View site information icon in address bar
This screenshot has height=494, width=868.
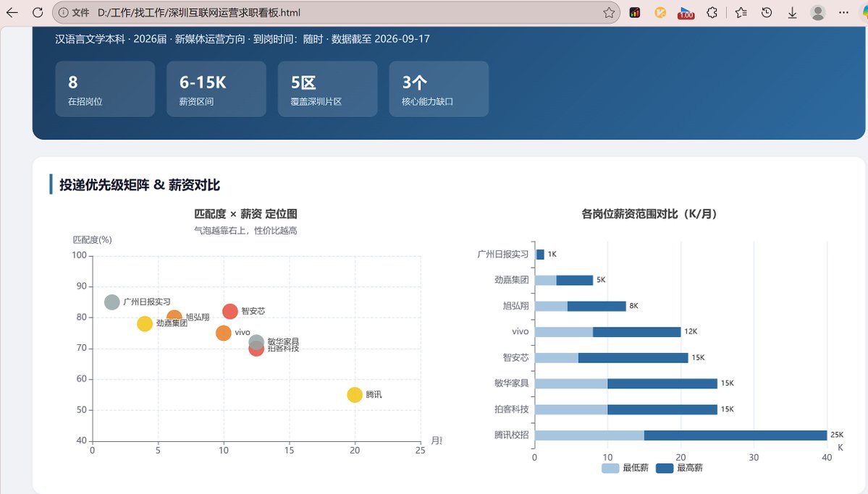[63, 12]
